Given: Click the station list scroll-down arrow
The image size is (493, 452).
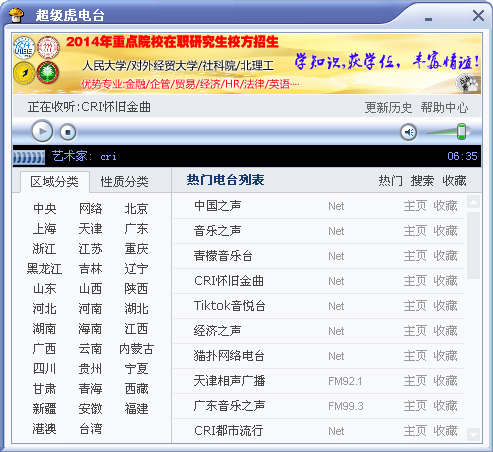Looking at the screenshot, I should [473, 434].
